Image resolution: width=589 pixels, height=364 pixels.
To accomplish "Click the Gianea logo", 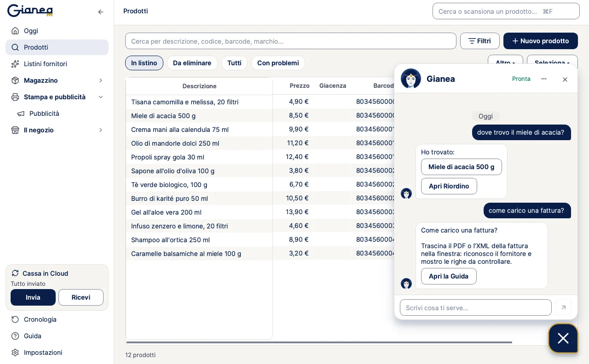I will pyautogui.click(x=30, y=10).
